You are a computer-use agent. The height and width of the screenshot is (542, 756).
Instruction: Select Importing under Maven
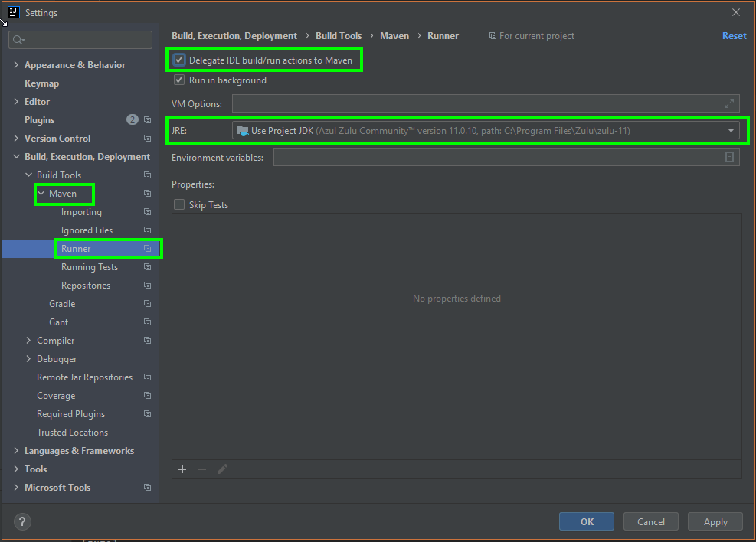coord(81,212)
